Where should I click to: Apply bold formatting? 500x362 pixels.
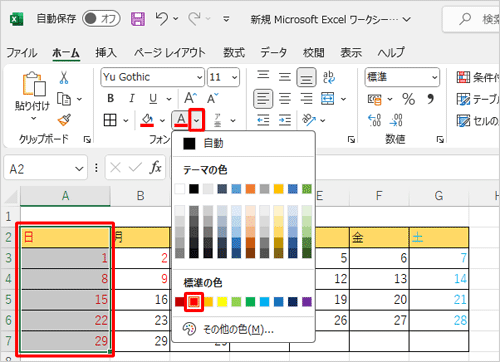click(111, 98)
